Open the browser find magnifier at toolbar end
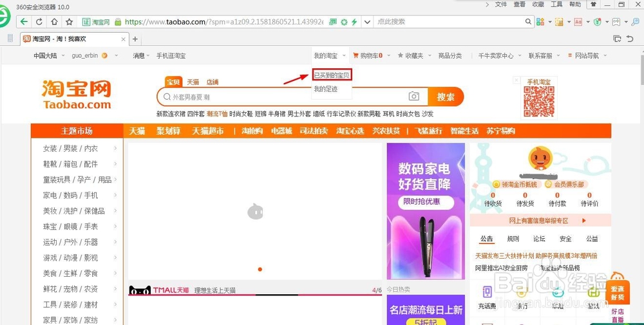 635,22
